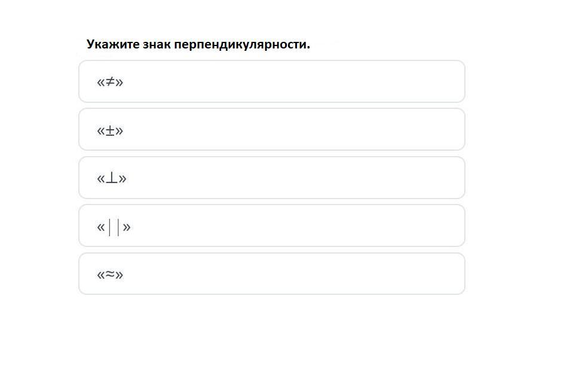Viewport: 588px width, 372px height.
Task: Pick the «⊥» perpendicular sign answer
Action: pos(272,178)
